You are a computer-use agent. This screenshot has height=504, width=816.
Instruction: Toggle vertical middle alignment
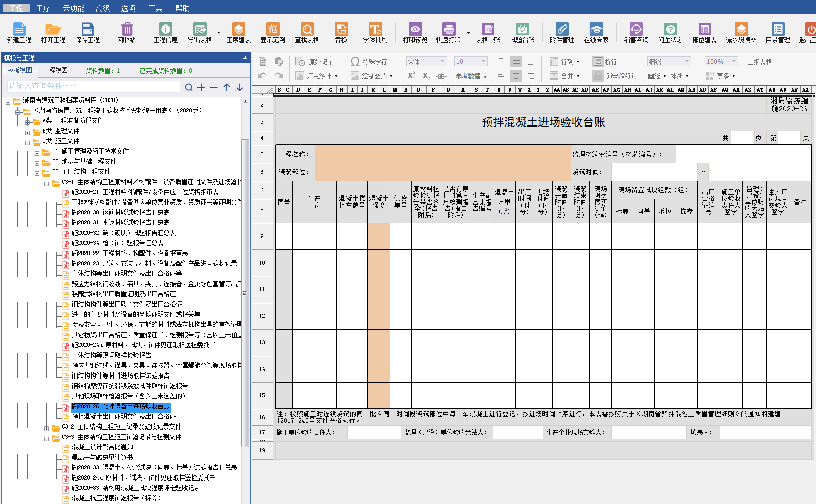[x=516, y=62]
